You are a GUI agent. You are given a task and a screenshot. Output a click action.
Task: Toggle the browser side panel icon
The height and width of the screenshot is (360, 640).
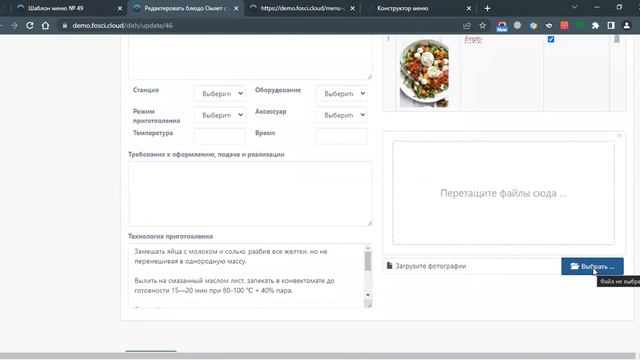[x=611, y=25]
